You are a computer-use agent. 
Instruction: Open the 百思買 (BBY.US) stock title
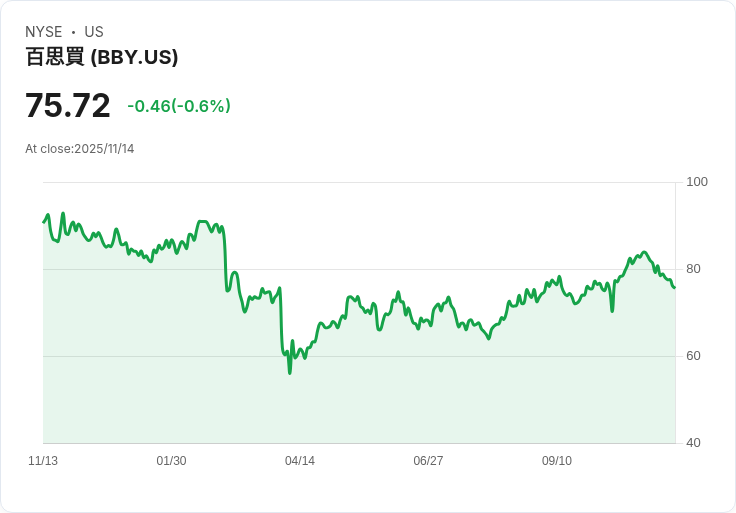pos(102,57)
